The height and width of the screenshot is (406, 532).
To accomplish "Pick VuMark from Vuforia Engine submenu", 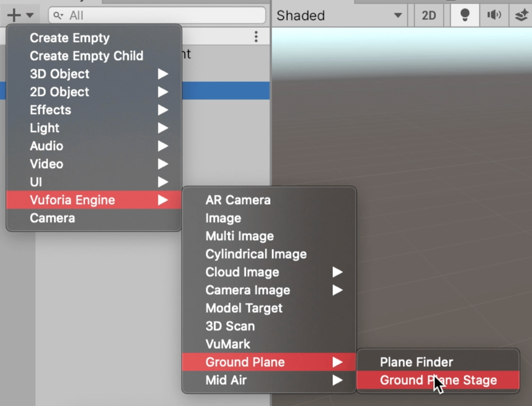I will [x=228, y=344].
